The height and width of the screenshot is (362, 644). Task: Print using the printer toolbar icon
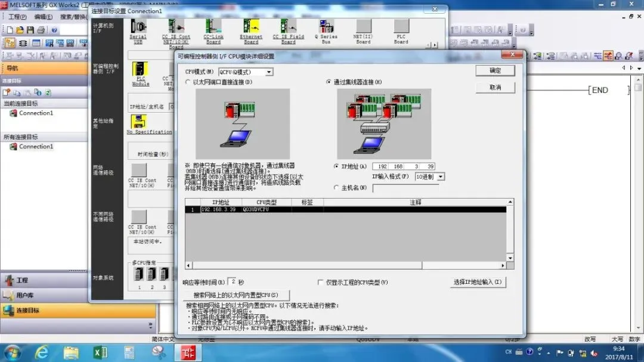pos(41,30)
